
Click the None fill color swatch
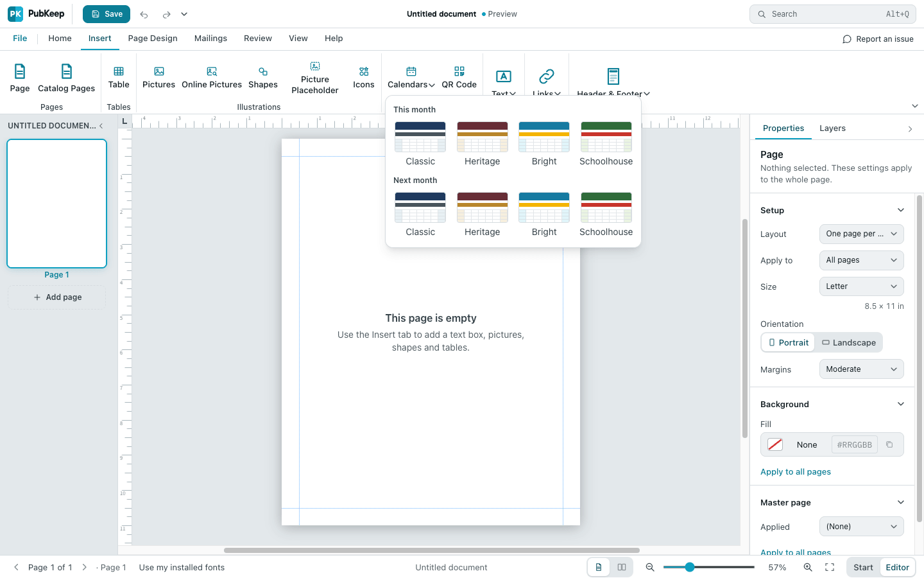click(x=775, y=444)
